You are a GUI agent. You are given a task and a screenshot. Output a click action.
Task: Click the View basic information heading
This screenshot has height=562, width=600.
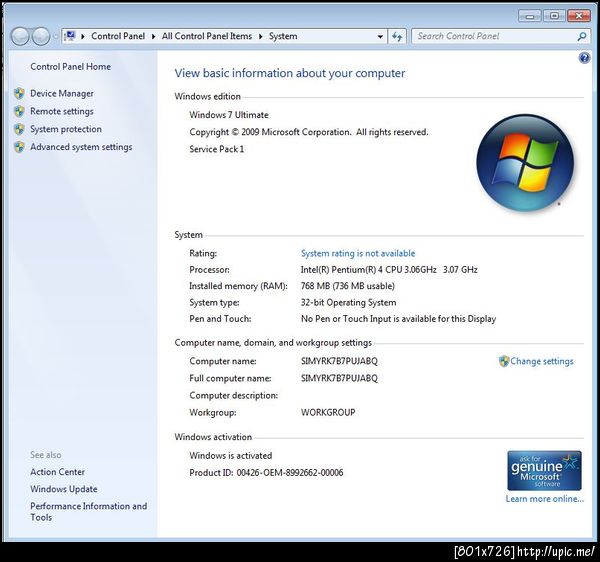coord(290,73)
